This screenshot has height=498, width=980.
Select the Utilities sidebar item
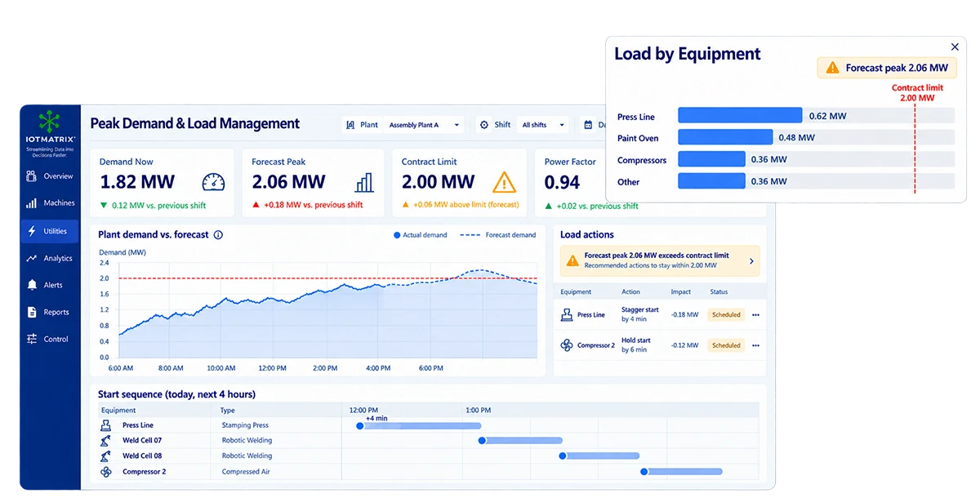pyautogui.click(x=50, y=232)
